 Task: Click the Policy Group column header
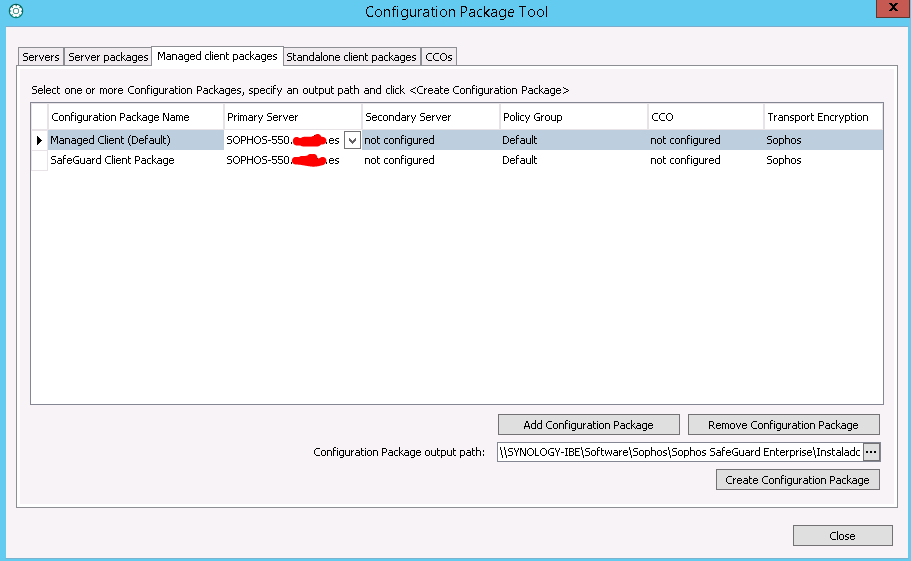(x=533, y=117)
